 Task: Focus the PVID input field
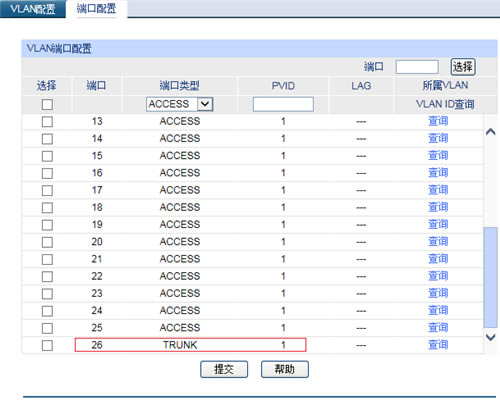[283, 104]
